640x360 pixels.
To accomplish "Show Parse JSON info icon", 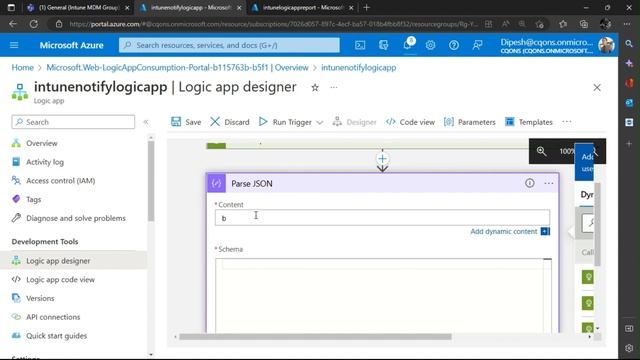I will [529, 183].
